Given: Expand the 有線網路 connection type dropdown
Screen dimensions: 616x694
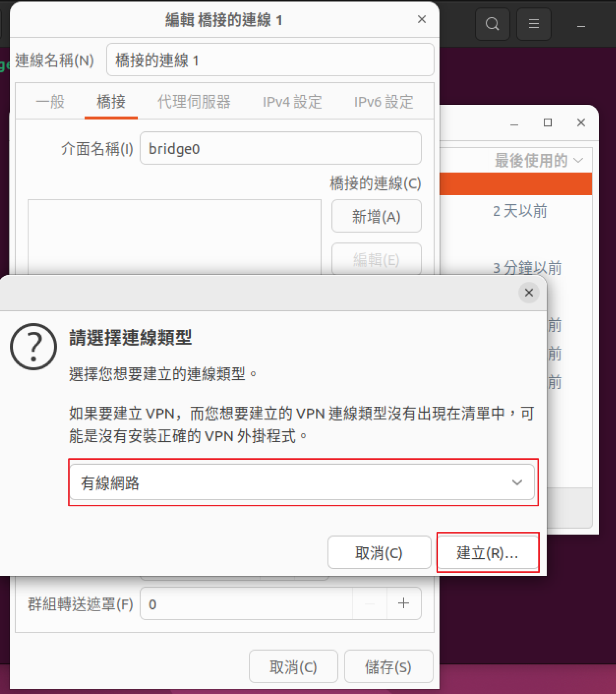Looking at the screenshot, I should click(302, 482).
